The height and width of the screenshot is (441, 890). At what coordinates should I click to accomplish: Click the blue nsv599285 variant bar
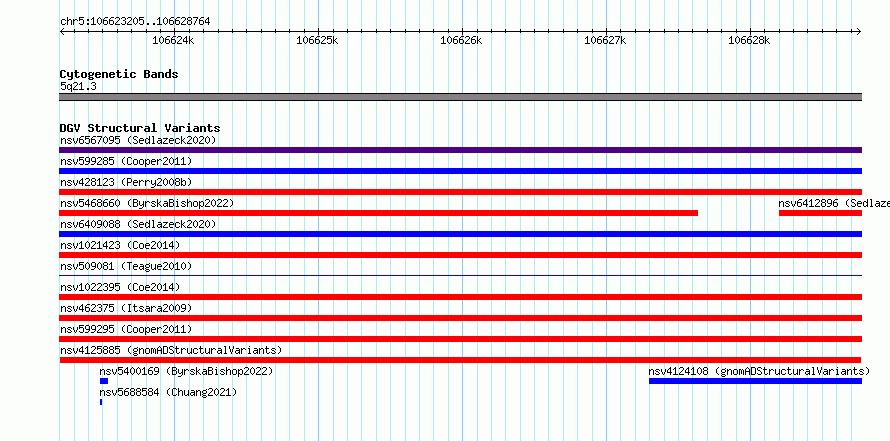coord(460,171)
